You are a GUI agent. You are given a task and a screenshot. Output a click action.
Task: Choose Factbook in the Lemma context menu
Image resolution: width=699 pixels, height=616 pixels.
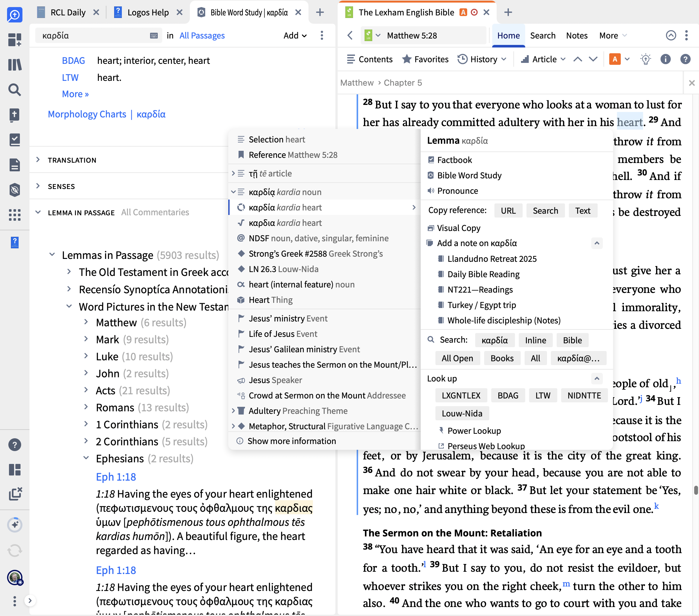pos(454,160)
